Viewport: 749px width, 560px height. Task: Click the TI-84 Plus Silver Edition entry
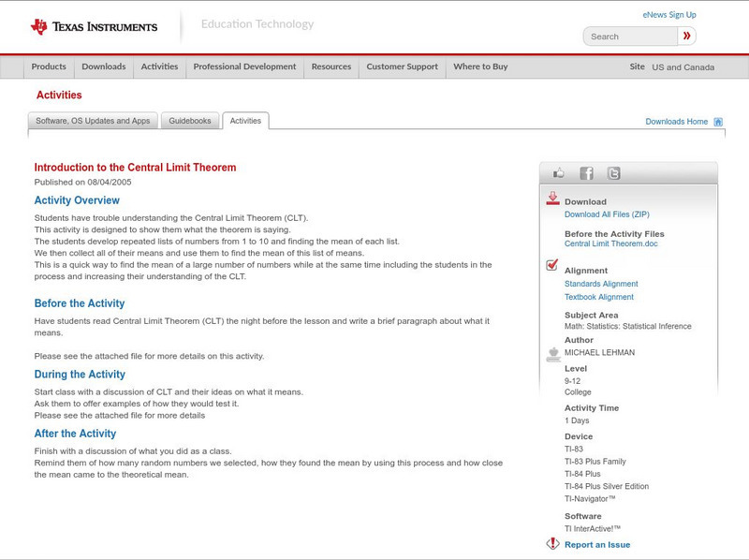(607, 486)
